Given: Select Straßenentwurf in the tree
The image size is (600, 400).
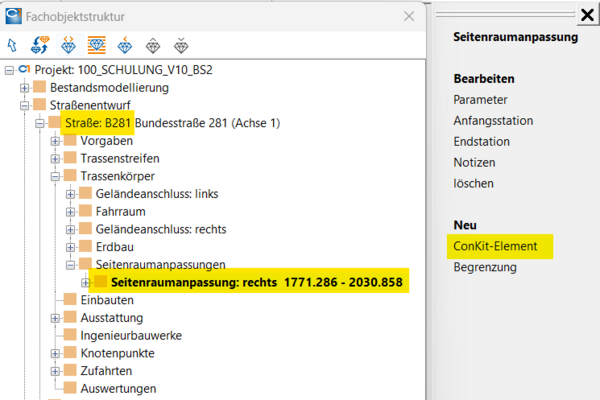Looking at the screenshot, I should (90, 105).
